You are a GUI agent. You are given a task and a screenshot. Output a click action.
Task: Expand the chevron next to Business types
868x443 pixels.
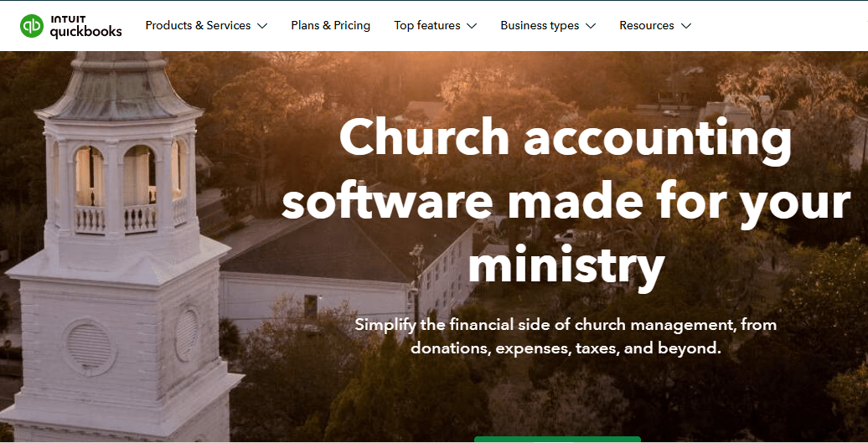(591, 26)
